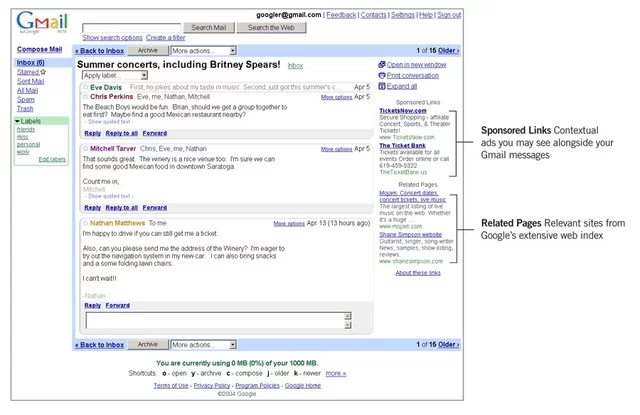
Task: Go to top Older conversation link
Action: (449, 51)
